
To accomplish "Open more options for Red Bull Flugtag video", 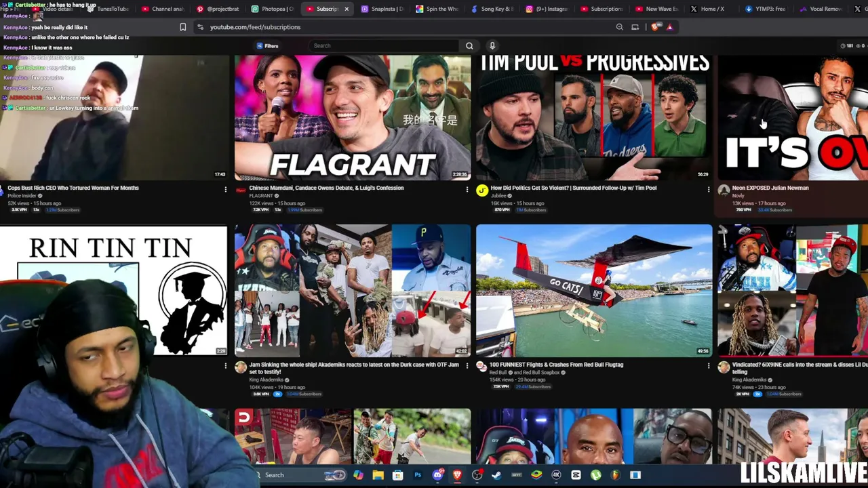I will tap(708, 366).
